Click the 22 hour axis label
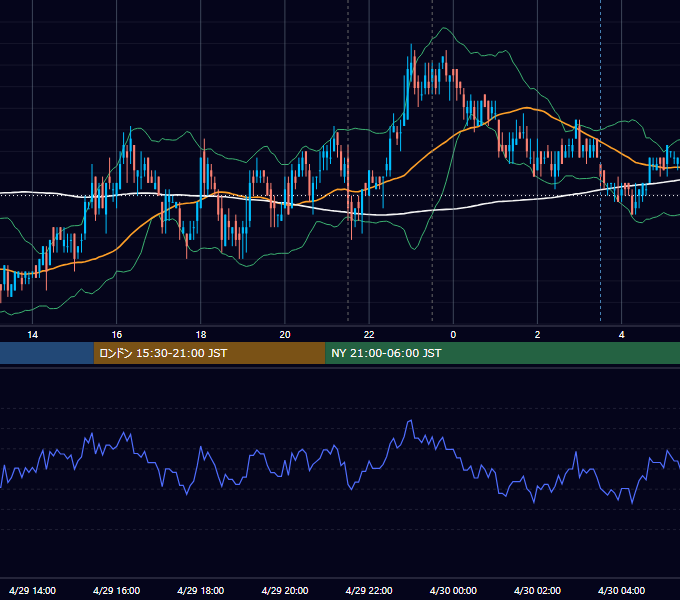This screenshot has height=600, width=680. click(369, 335)
